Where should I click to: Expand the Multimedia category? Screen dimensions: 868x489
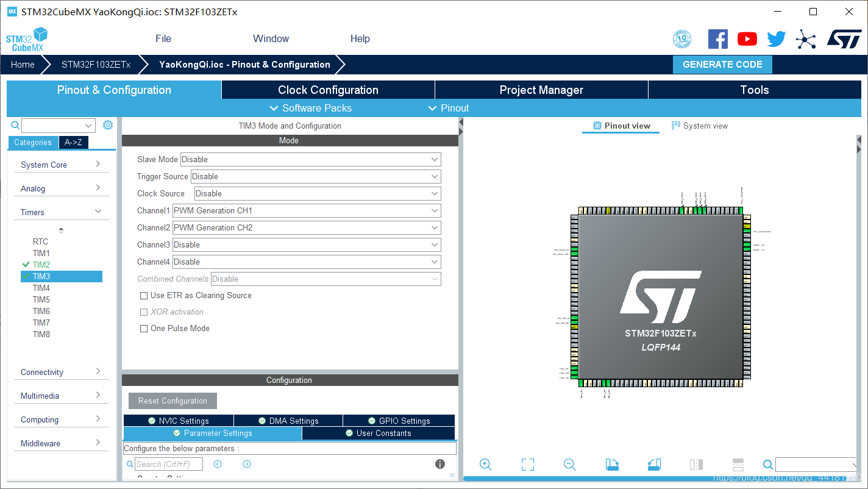point(61,396)
